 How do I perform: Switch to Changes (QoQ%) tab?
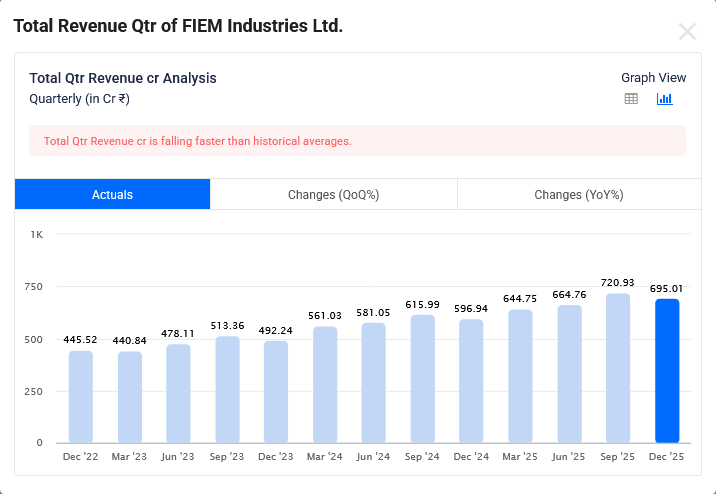[x=333, y=194]
